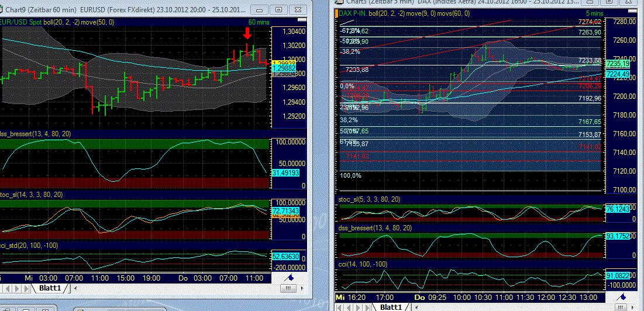Jump to last sheet in Chart3

point(367,307)
